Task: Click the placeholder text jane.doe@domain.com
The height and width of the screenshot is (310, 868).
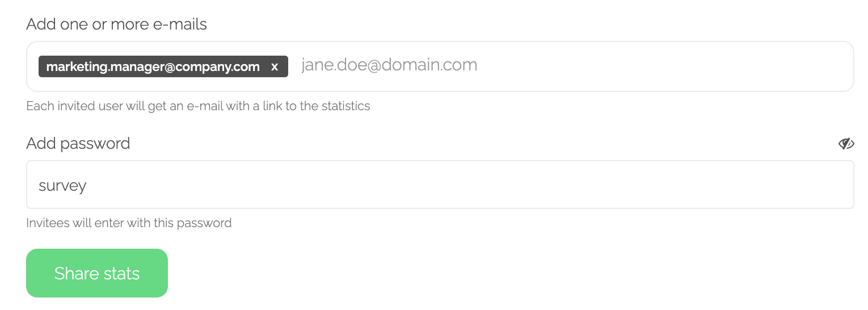Action: tap(389, 65)
